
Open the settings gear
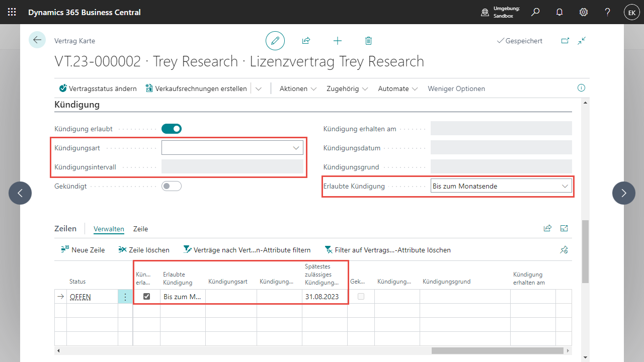584,12
